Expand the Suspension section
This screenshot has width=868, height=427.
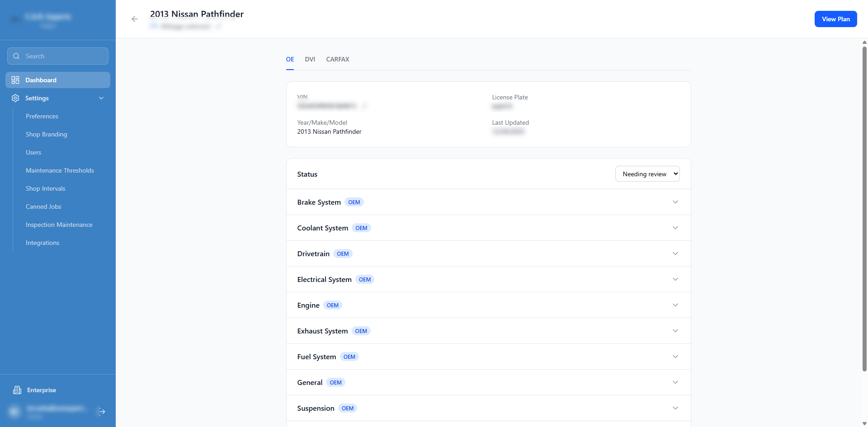[x=675, y=408]
